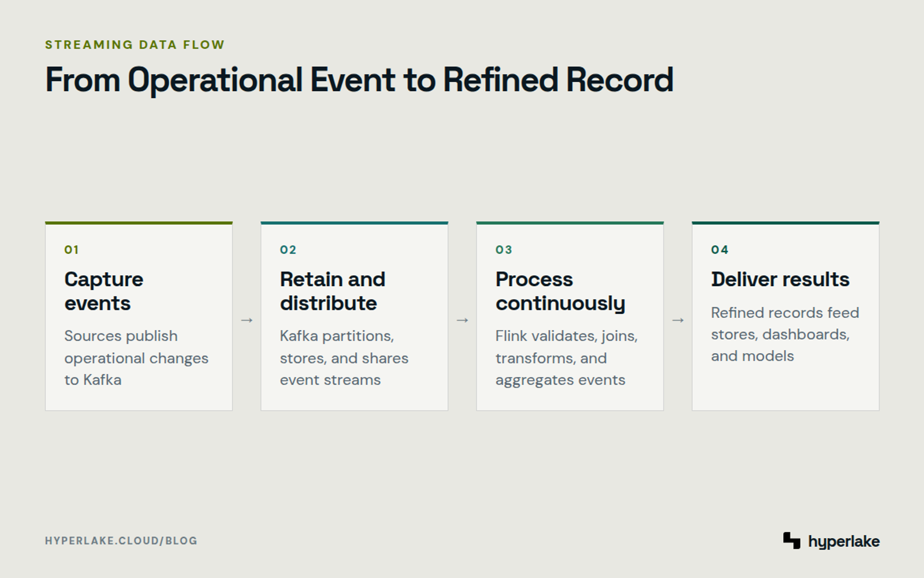Click the hyperlake logo icon
The height and width of the screenshot is (578, 924).
click(792, 540)
